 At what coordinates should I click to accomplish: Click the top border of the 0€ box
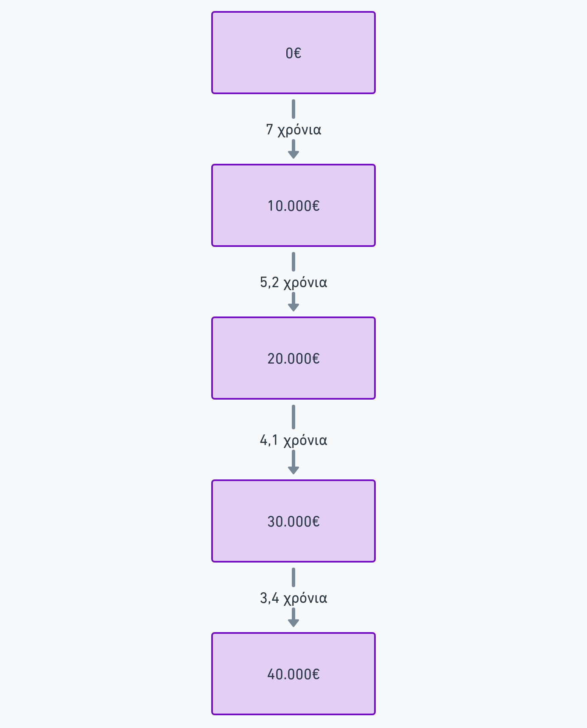pos(293,12)
